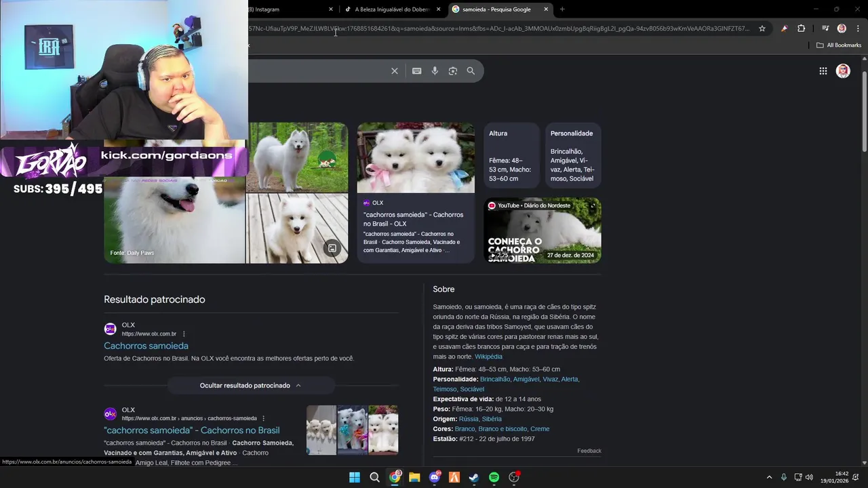Click the Teimoso, Sociável link
Image resolution: width=868 pixels, height=488 pixels.
[458, 389]
